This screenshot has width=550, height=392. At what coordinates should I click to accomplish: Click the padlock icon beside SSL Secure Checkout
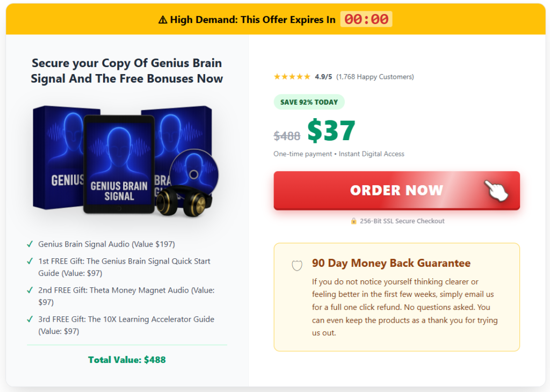[353, 221]
